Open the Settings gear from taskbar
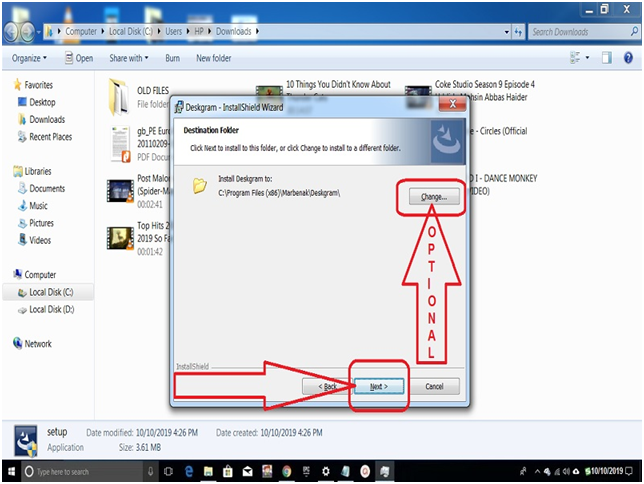644x484 pixels. click(326, 472)
